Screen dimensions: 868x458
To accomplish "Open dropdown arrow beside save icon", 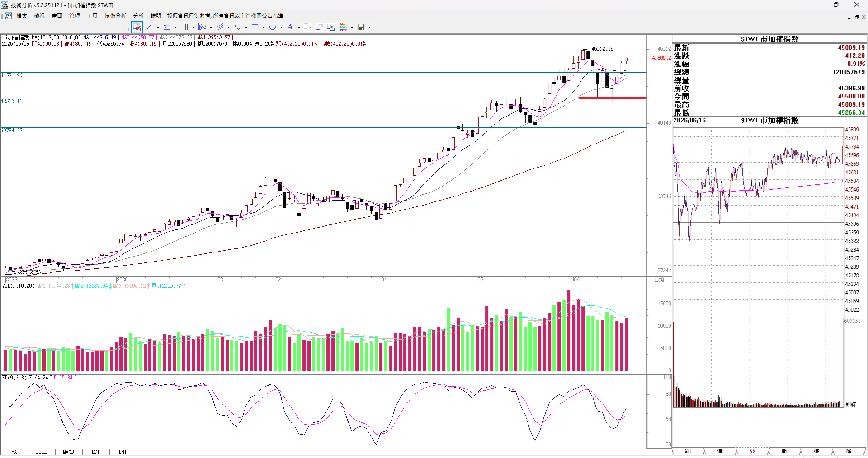I will click(x=369, y=27).
